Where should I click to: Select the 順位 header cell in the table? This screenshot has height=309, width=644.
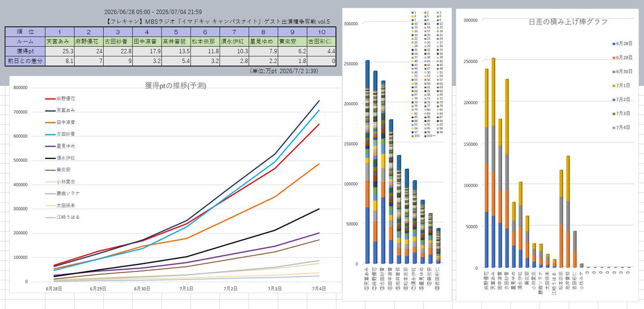(25, 32)
